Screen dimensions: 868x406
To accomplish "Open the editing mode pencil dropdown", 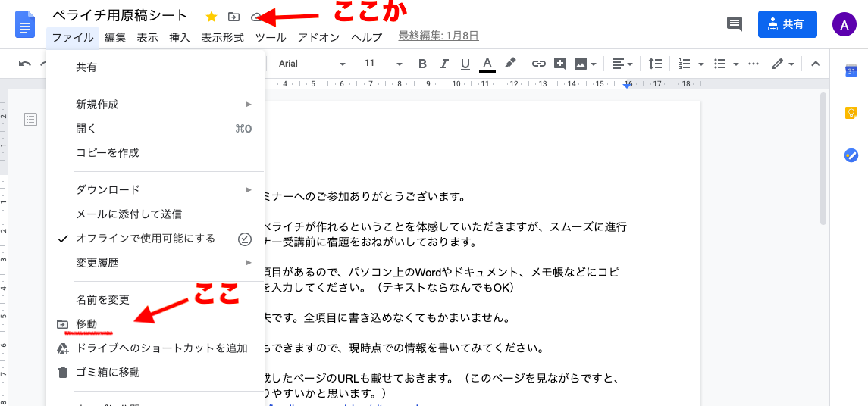I will pos(783,64).
